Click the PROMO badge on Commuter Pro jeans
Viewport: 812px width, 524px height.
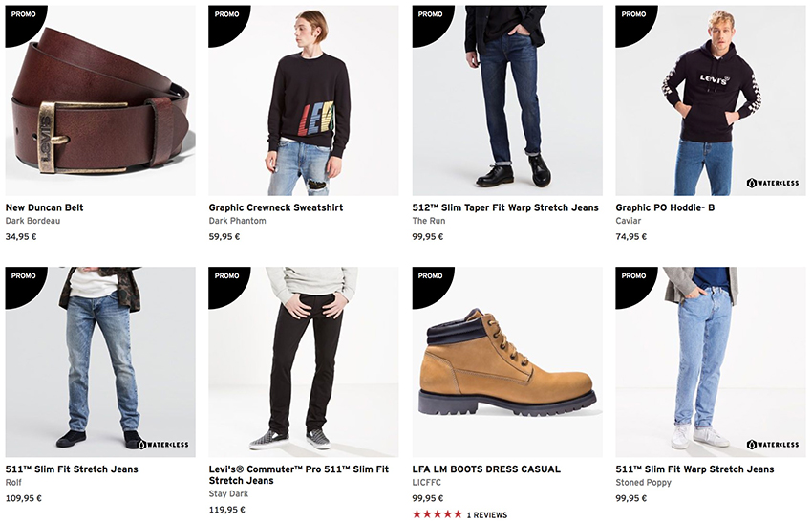coord(226,276)
